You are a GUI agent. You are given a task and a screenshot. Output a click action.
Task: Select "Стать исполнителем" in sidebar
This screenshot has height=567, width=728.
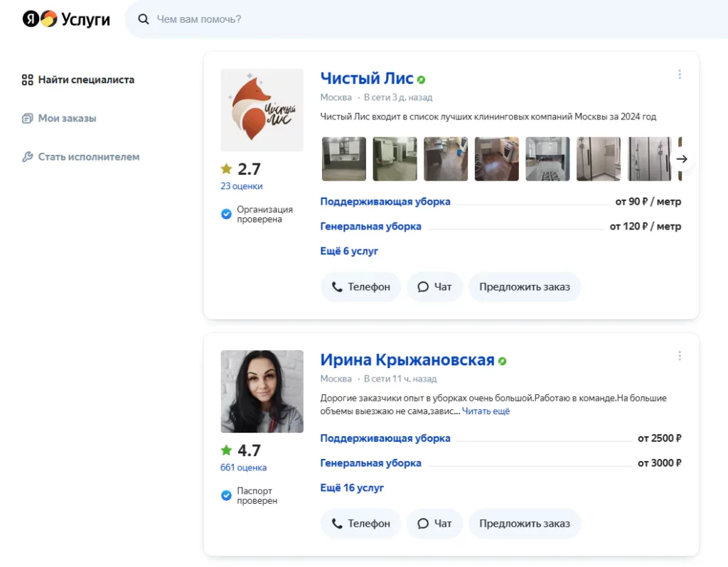(88, 156)
